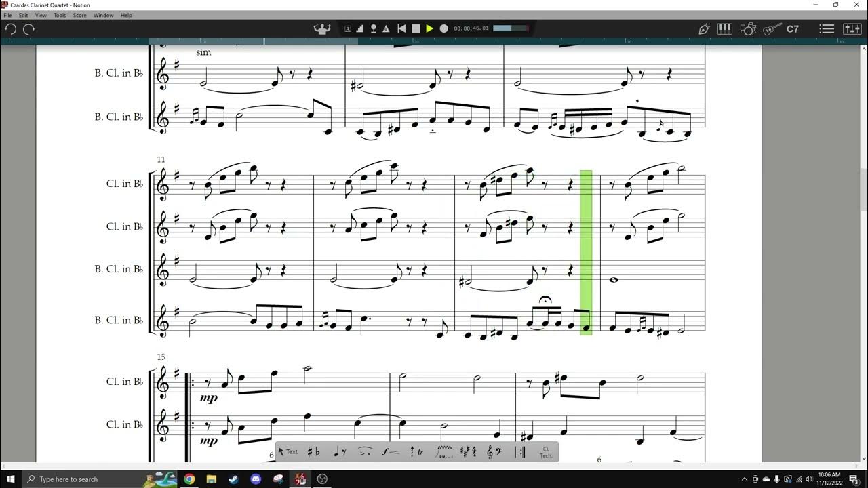This screenshot has height=488, width=868.
Task: Select the pointer Text tool in palette
Action: (288, 451)
